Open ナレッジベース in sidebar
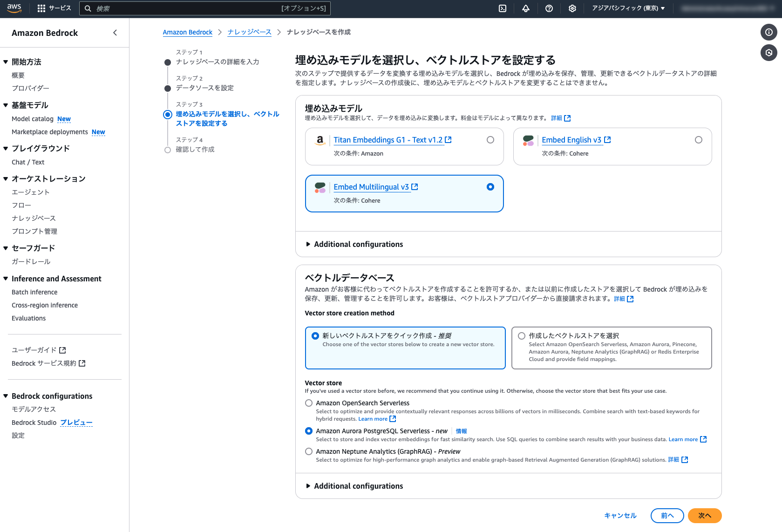The image size is (782, 532). tap(34, 218)
